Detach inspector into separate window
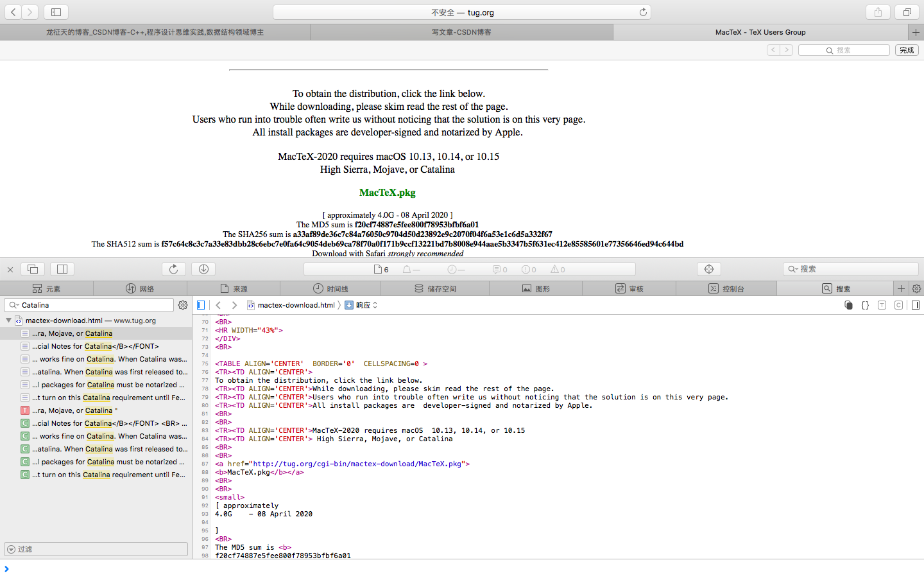The width and height of the screenshot is (924, 578). coord(33,269)
